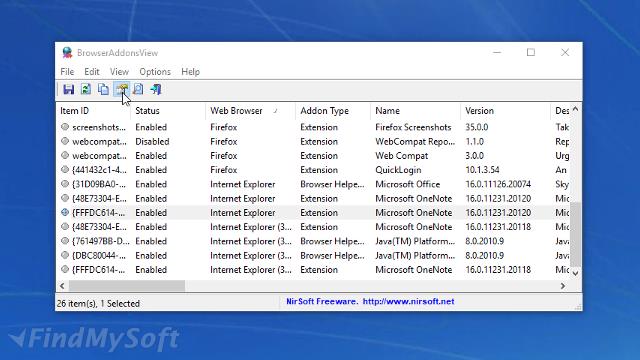Sort by the Item ID column header

tap(93, 111)
